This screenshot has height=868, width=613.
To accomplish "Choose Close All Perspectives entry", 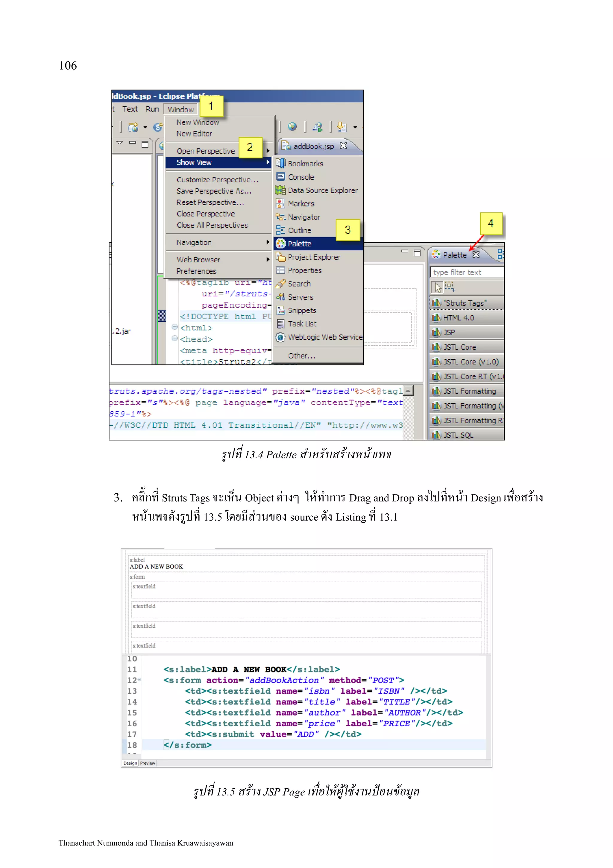I will point(212,225).
